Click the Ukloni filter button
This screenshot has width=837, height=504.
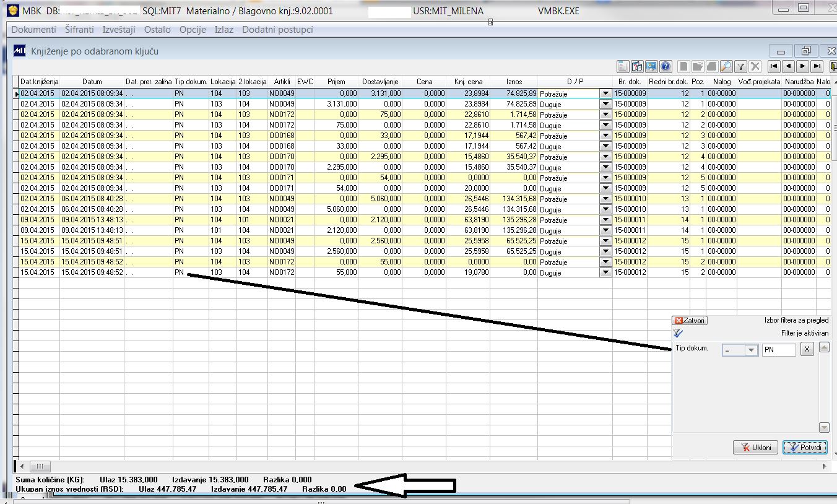coord(755,447)
